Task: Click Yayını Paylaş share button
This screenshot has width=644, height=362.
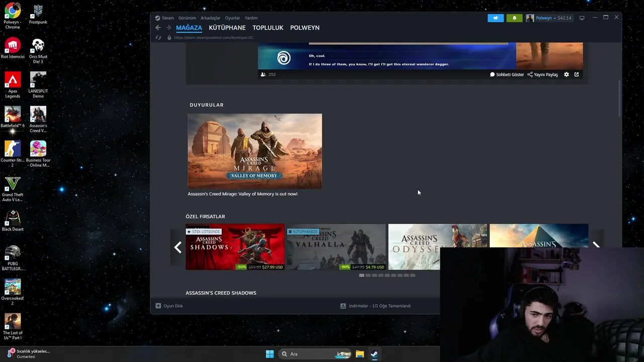Action: pyautogui.click(x=542, y=74)
